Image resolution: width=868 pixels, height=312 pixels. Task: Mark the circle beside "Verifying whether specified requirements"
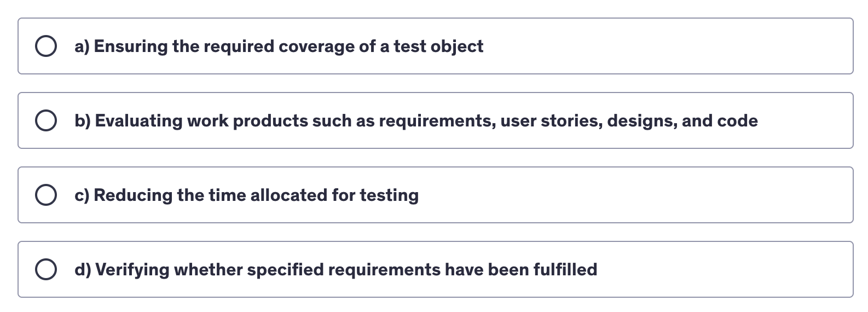(x=46, y=270)
